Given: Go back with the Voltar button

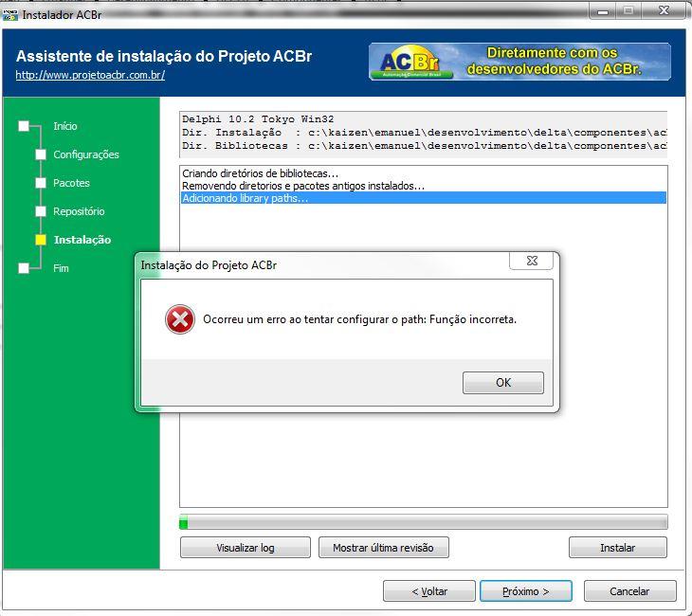Looking at the screenshot, I should coord(429,591).
